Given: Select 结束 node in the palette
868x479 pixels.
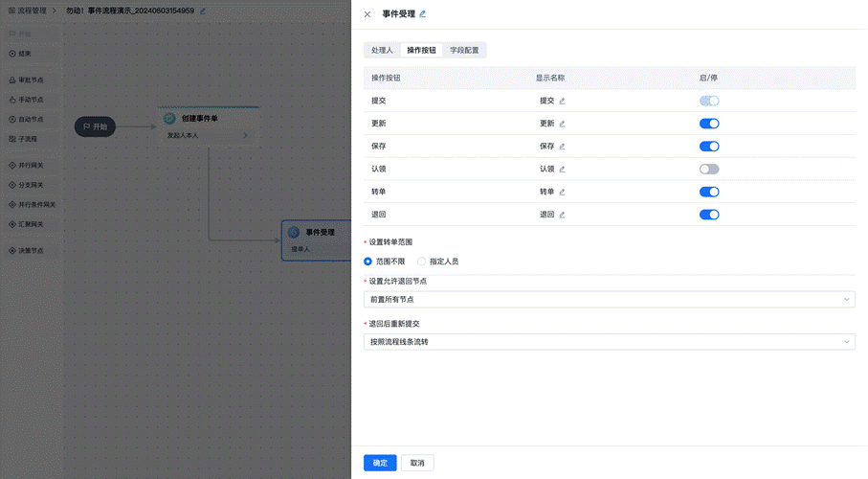Looking at the screenshot, I should coord(20,54).
